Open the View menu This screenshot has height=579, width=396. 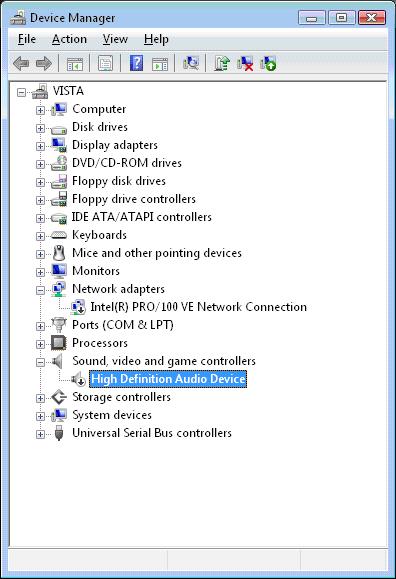(115, 39)
